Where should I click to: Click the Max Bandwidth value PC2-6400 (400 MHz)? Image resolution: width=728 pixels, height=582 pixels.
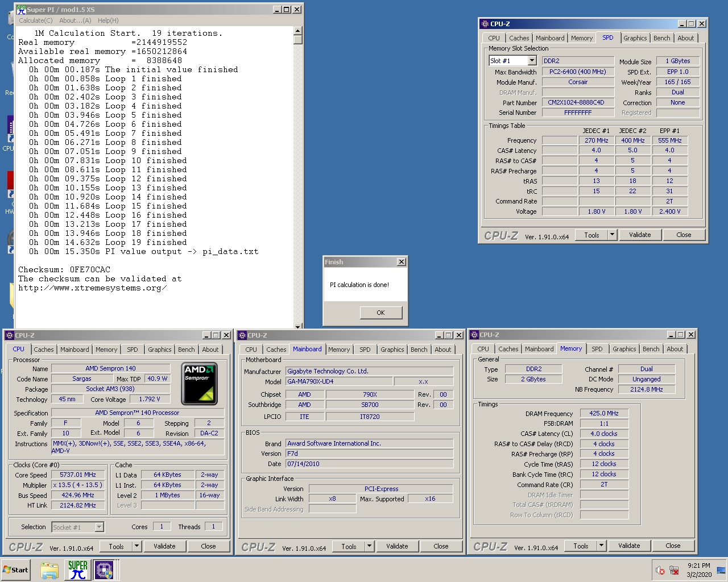(578, 72)
